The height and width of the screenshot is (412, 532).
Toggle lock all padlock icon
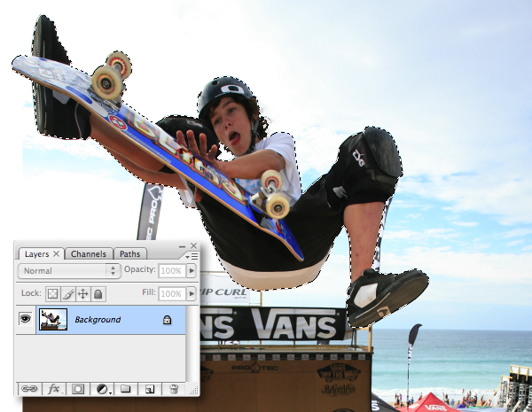pos(98,293)
